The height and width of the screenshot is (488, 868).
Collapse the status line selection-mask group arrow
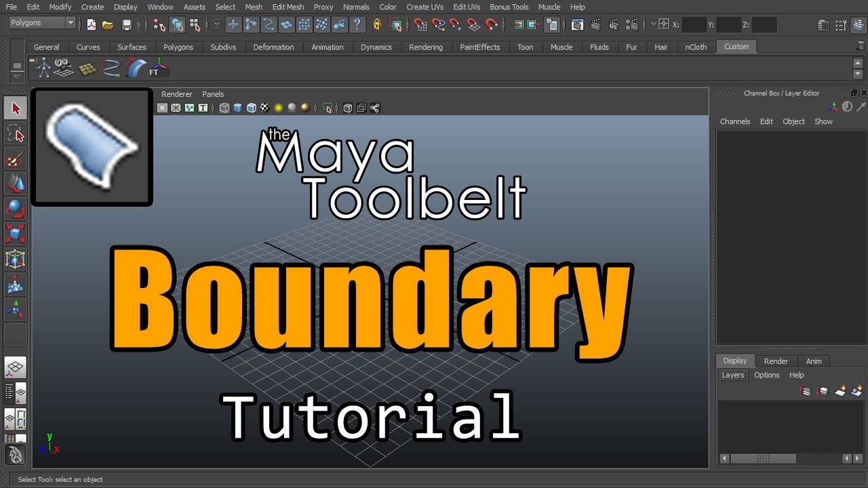point(217,25)
